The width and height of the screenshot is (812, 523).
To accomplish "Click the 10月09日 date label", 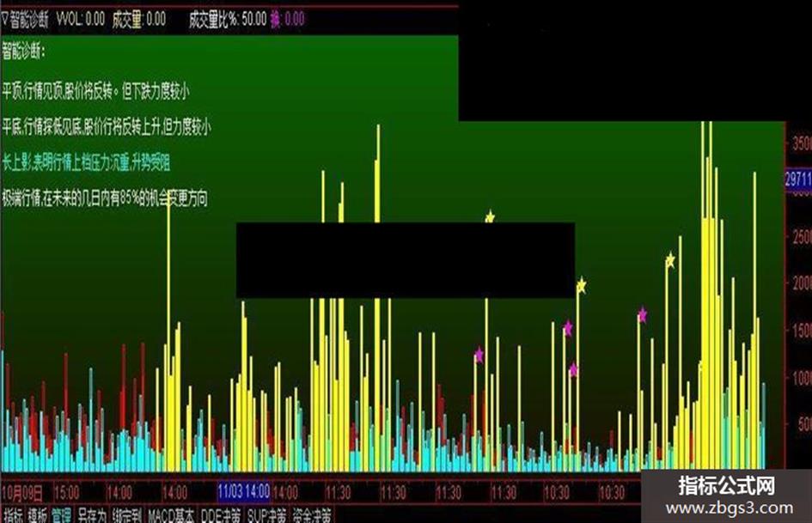I will 22,492.
